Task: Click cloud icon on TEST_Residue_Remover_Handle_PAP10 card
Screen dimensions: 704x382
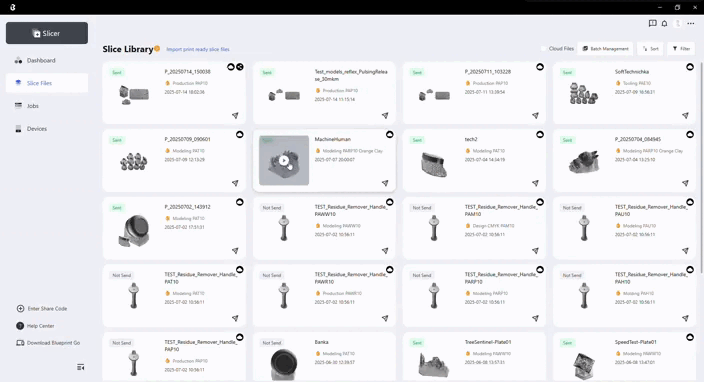Action: pyautogui.click(x=240, y=337)
